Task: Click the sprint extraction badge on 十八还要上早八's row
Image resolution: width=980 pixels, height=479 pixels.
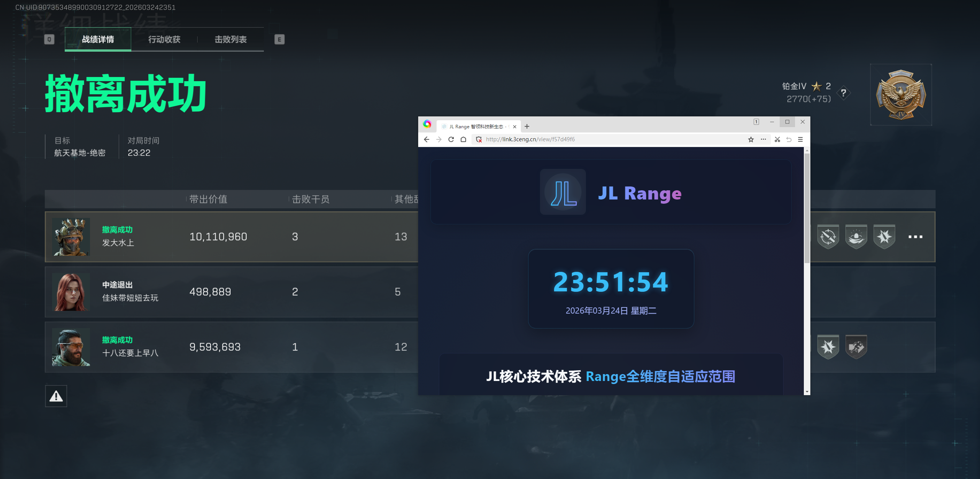Action: (856, 347)
